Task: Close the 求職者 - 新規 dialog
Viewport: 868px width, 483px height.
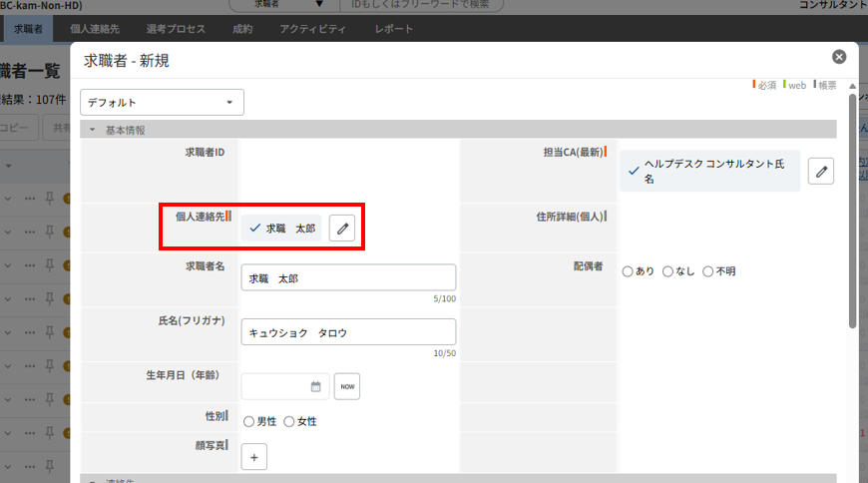Action: pyautogui.click(x=839, y=57)
